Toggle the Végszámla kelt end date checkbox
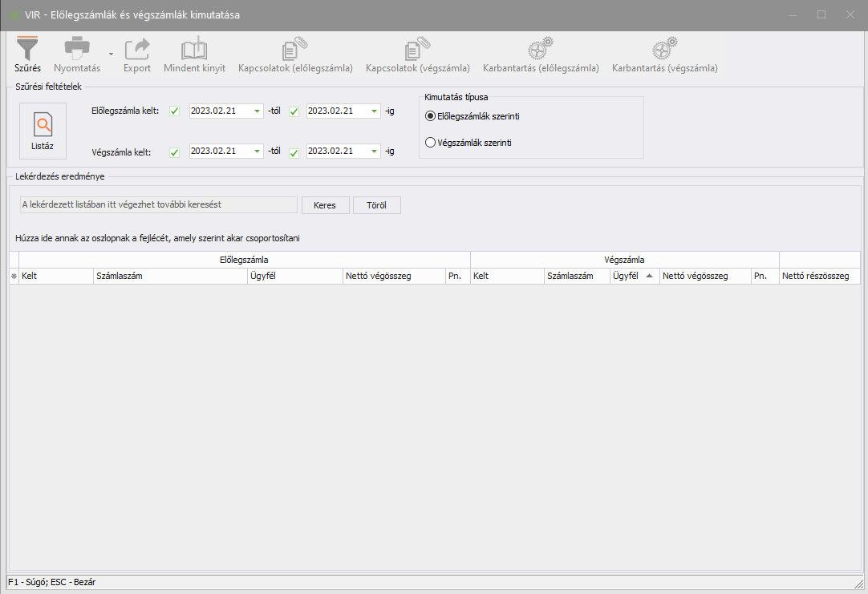Viewport: 868px width, 594px height. point(294,152)
